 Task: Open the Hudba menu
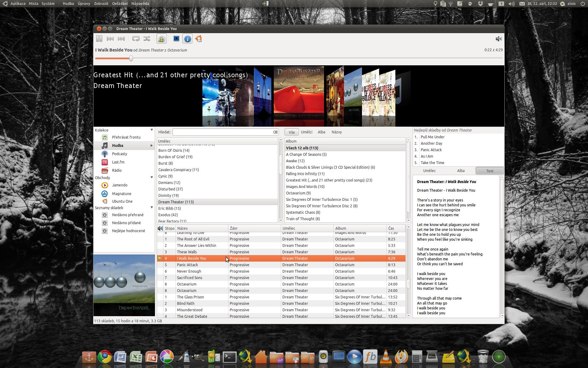tap(68, 4)
